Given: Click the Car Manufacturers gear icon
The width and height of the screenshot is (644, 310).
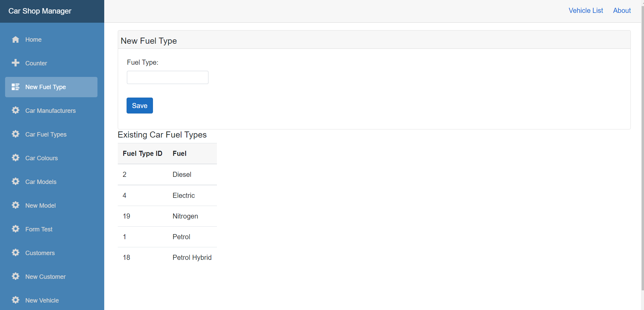Looking at the screenshot, I should (x=16, y=110).
